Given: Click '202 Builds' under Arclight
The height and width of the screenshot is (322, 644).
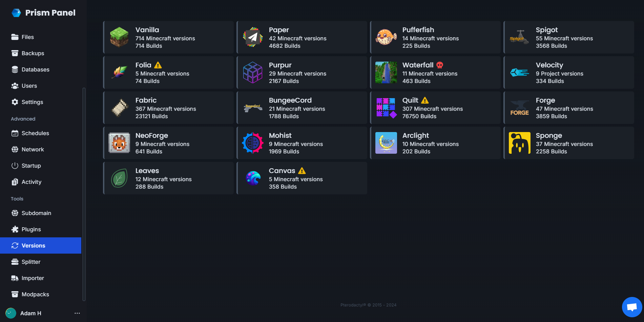Looking at the screenshot, I should pyautogui.click(x=416, y=151).
